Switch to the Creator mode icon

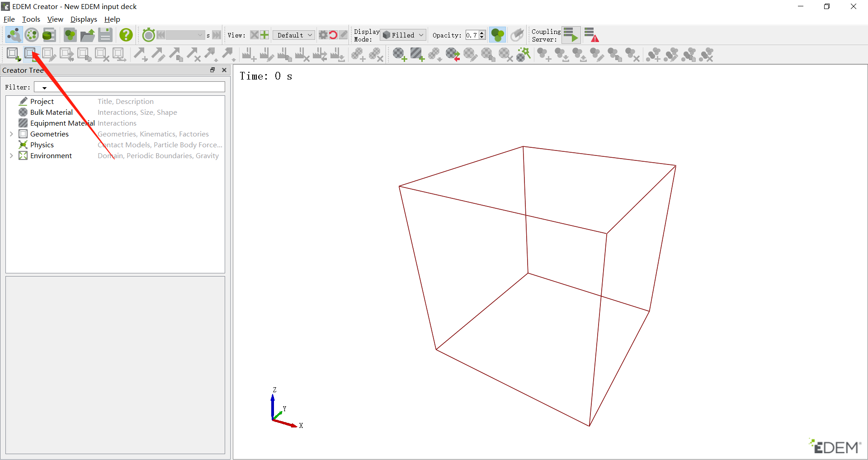tap(14, 35)
